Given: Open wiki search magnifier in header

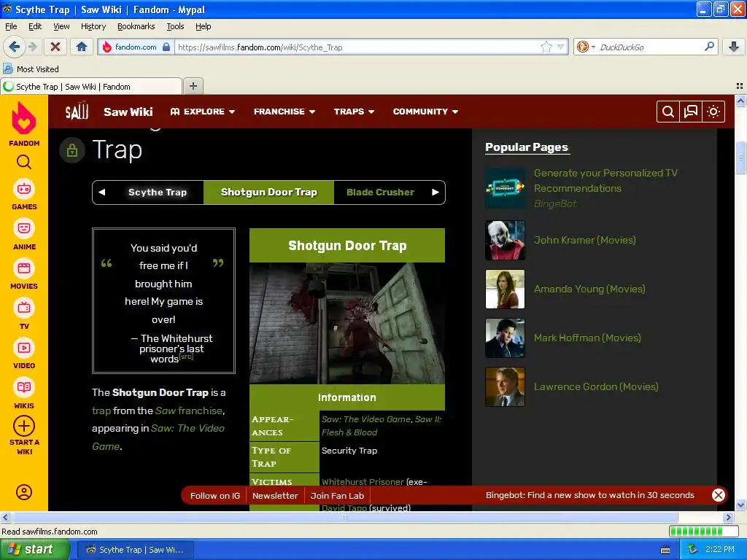Looking at the screenshot, I should point(668,112).
